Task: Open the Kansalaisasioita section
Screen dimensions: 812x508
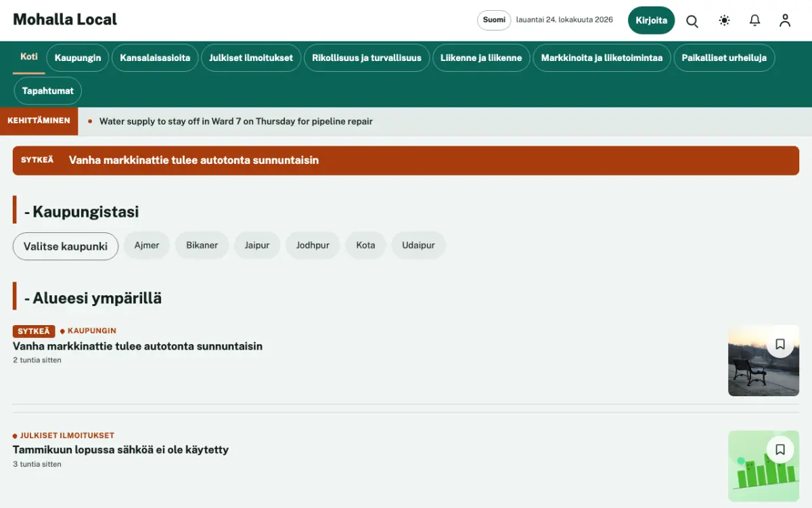Action: [x=155, y=58]
